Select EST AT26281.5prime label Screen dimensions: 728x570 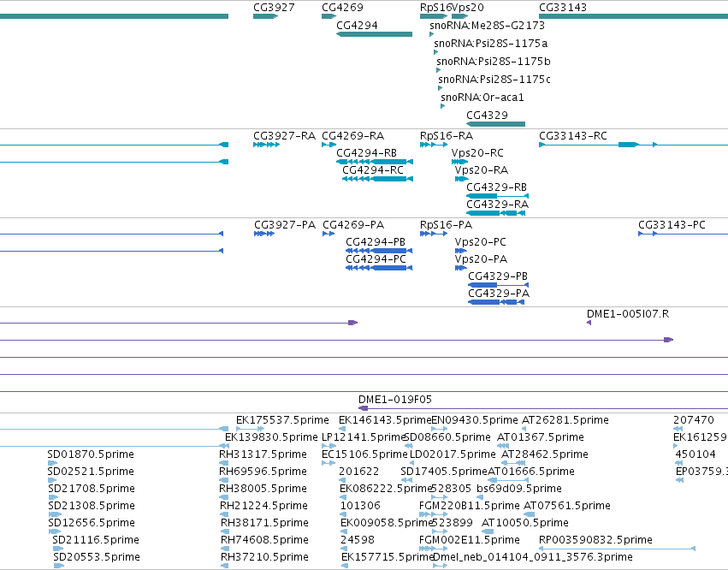[x=565, y=420]
